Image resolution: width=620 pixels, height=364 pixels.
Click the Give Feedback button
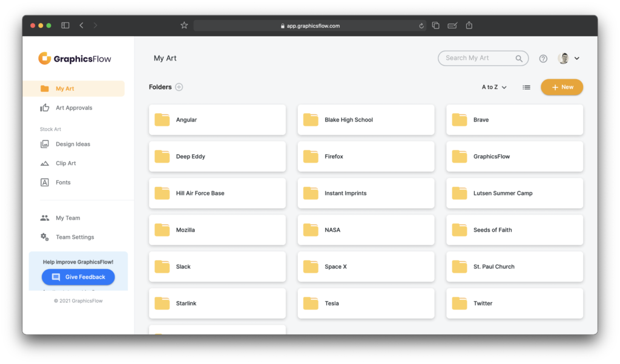pyautogui.click(x=78, y=277)
